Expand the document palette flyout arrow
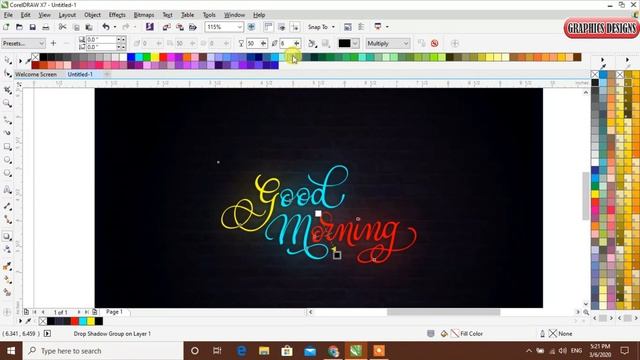Screen dimensions: 640x360 pos(20,321)
